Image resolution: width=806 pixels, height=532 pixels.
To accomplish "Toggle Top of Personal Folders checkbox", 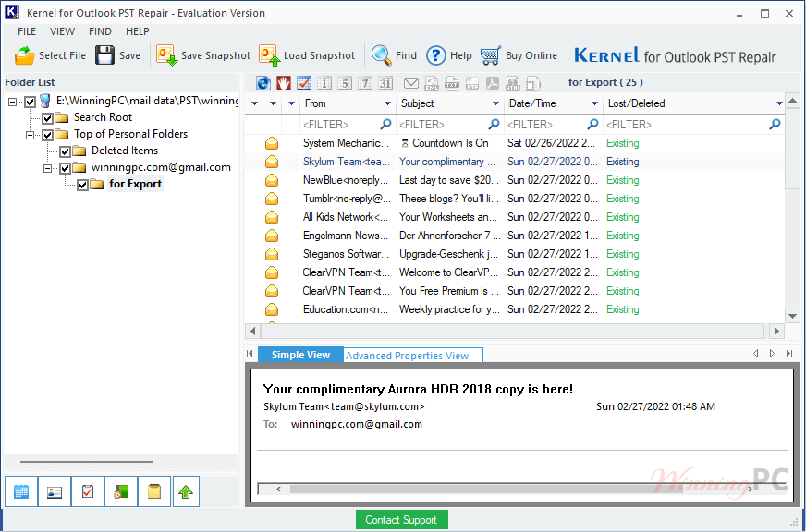I will [47, 135].
